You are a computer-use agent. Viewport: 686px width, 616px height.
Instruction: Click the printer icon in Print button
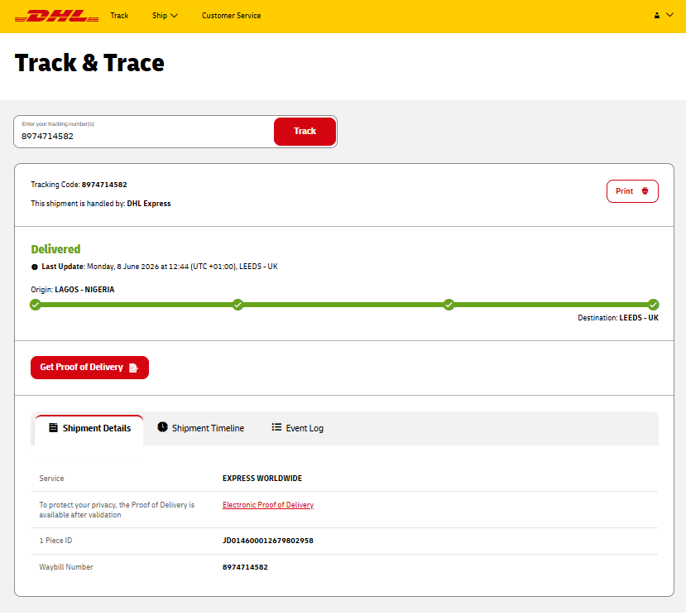click(645, 191)
